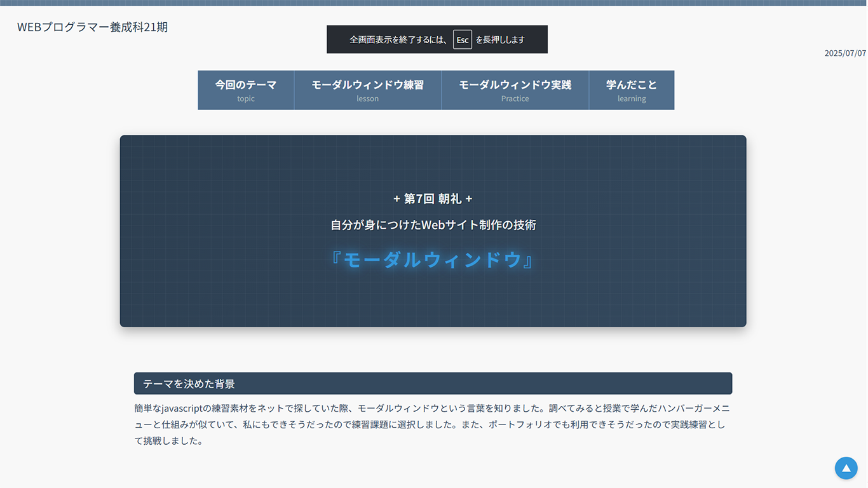Click the paragraph starting with 簡単なjavascript
The width and height of the screenshot is (868, 488).
[429, 424]
